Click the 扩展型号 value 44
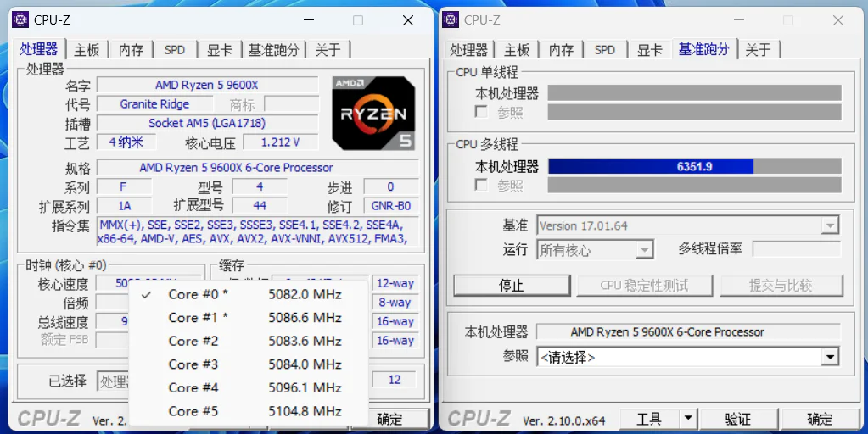The height and width of the screenshot is (434, 868). pos(260,206)
